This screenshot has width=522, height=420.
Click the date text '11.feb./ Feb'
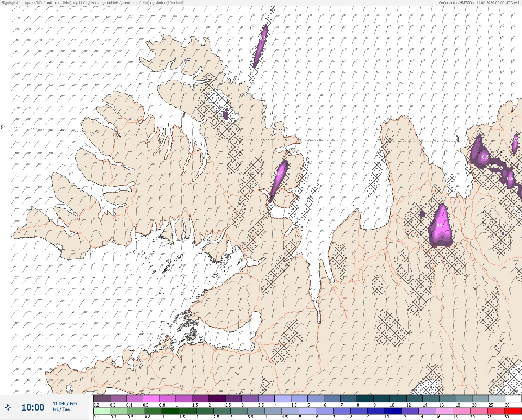(64, 404)
